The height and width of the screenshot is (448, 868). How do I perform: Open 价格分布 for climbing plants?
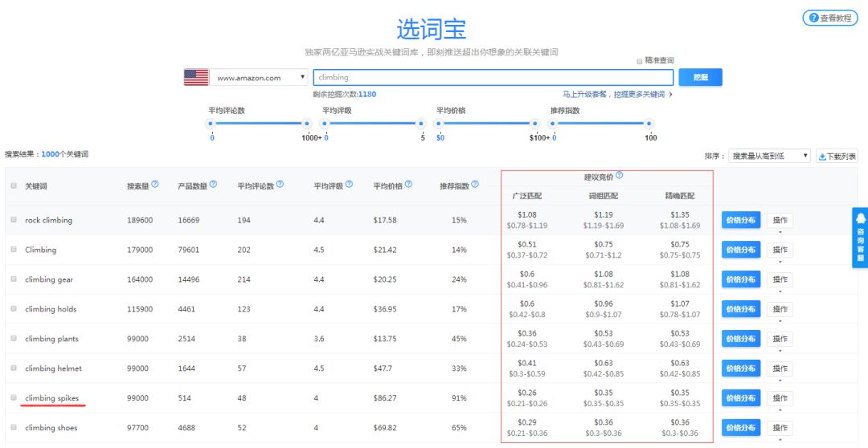pyautogui.click(x=741, y=339)
